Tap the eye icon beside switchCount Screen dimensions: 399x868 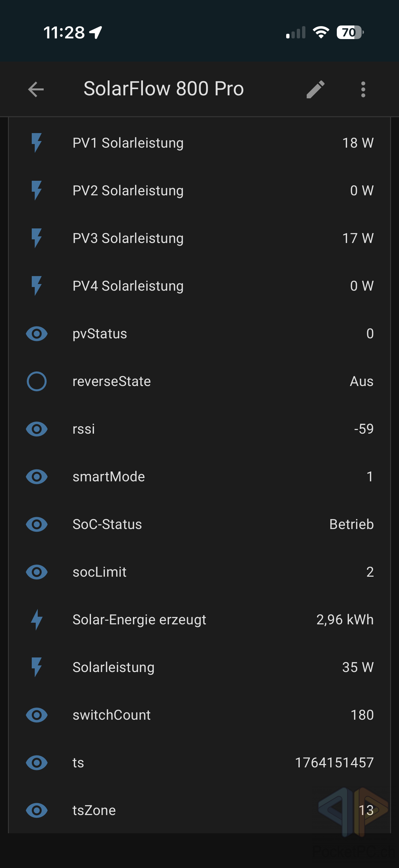(x=37, y=715)
